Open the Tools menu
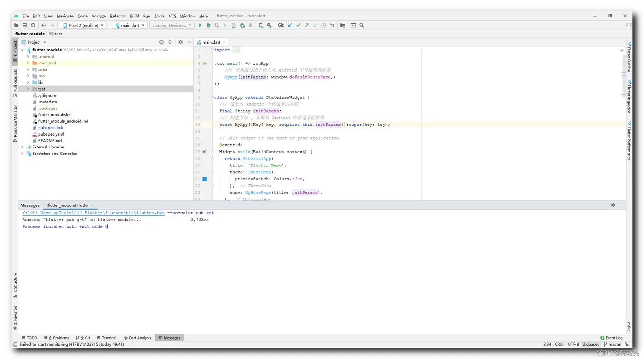Image resolution: width=644 pixels, height=359 pixels. (159, 16)
